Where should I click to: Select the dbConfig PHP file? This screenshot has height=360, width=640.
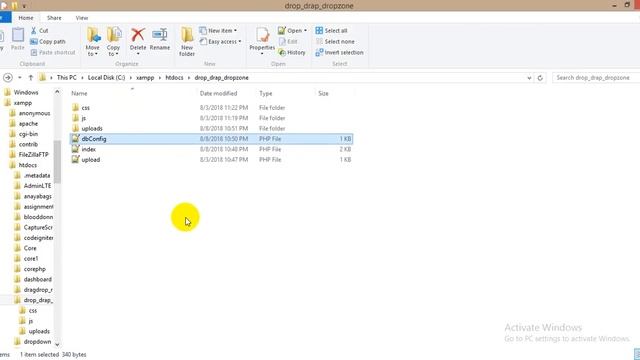tap(211, 139)
